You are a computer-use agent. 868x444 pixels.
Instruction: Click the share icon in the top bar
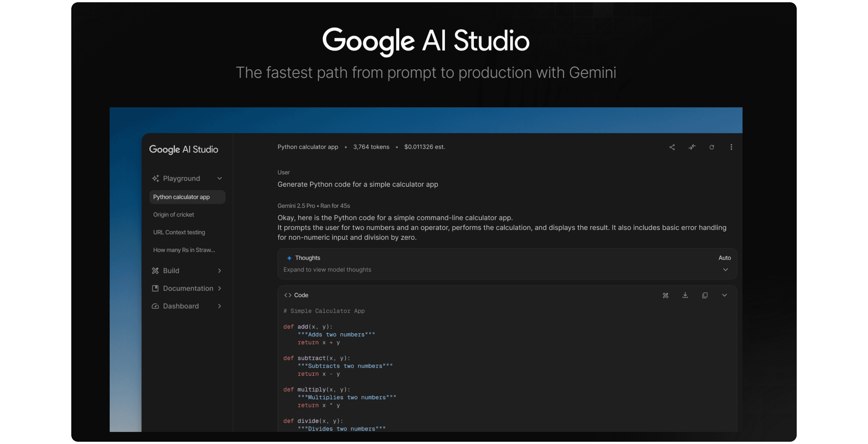point(672,147)
